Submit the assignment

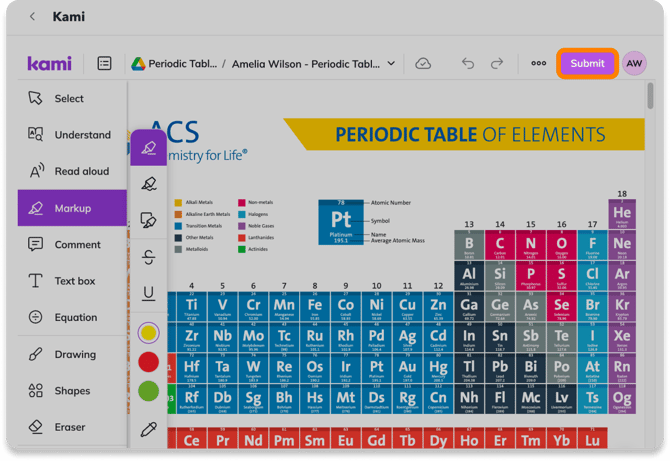587,63
